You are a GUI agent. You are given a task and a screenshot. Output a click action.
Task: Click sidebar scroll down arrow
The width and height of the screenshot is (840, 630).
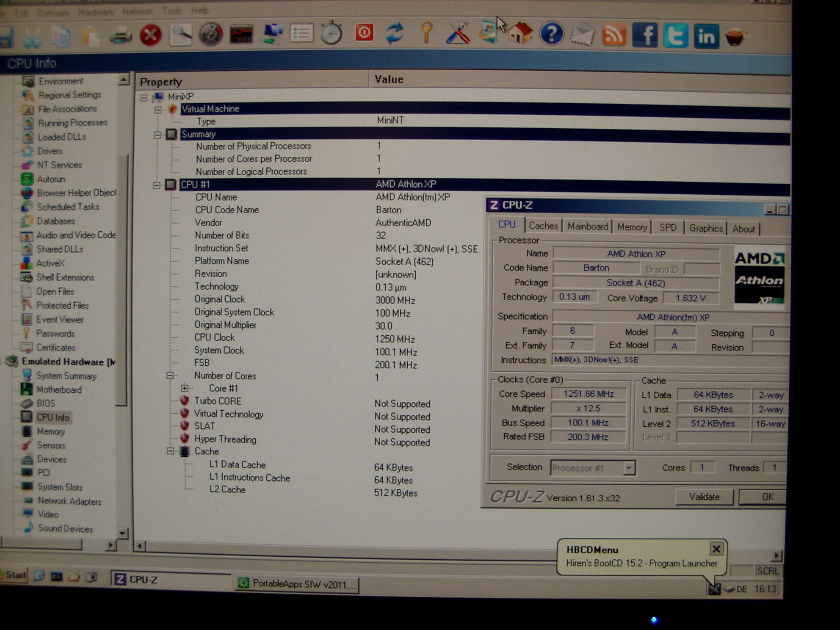[122, 533]
